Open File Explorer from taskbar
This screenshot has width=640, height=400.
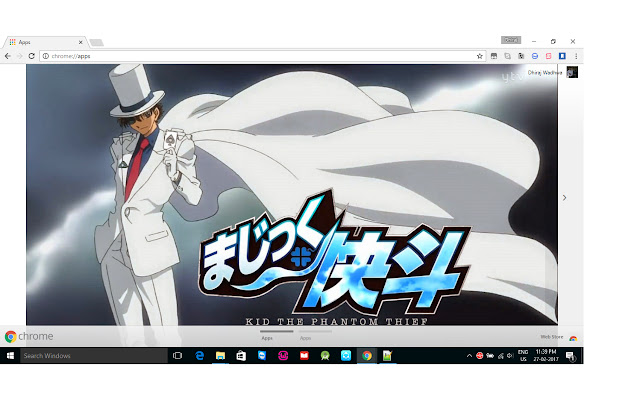pos(220,356)
